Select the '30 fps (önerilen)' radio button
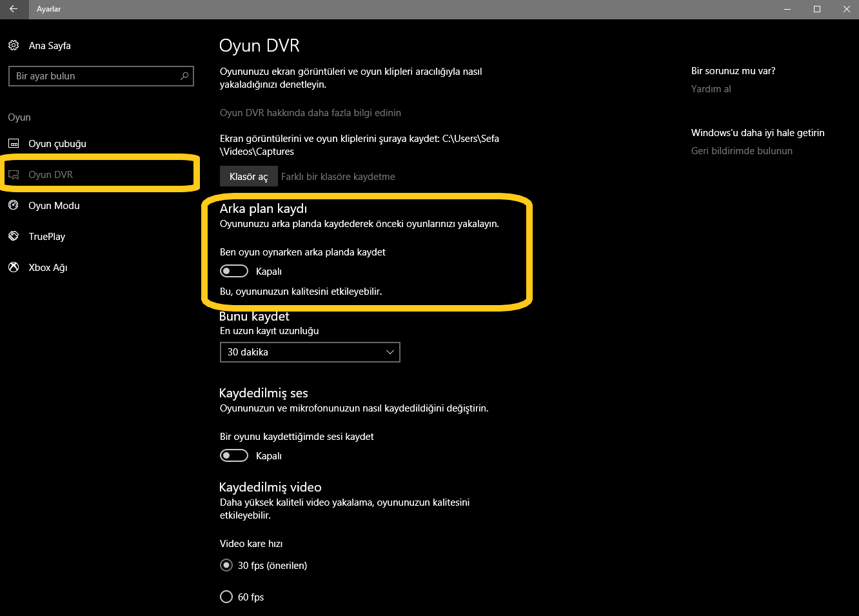Screen dimensions: 859x616 pos(226,565)
